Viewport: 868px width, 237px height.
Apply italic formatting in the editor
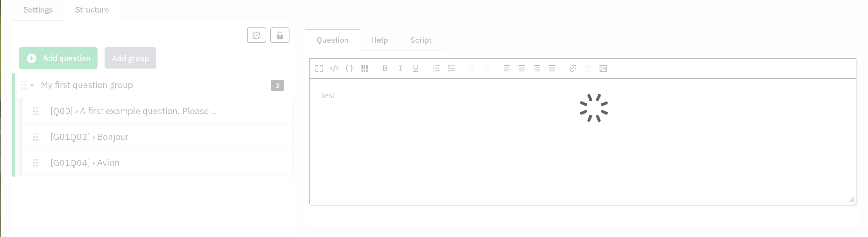(x=400, y=68)
